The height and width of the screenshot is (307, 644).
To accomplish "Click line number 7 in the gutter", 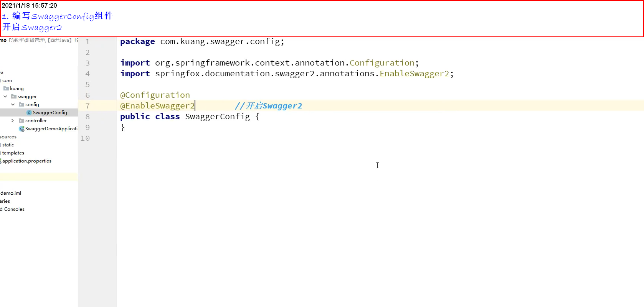I will tap(88, 106).
